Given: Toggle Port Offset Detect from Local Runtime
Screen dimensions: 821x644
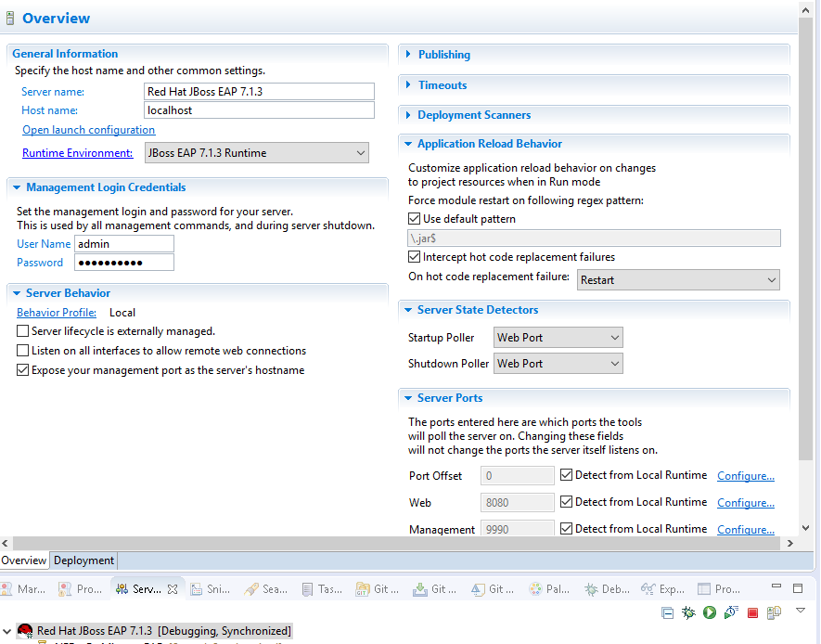Looking at the screenshot, I should coord(566,474).
